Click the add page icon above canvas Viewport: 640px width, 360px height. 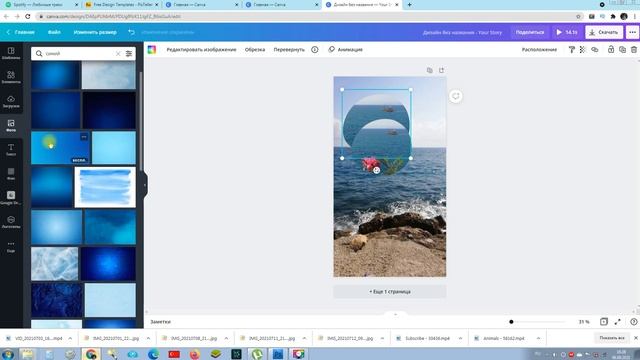pos(441,70)
